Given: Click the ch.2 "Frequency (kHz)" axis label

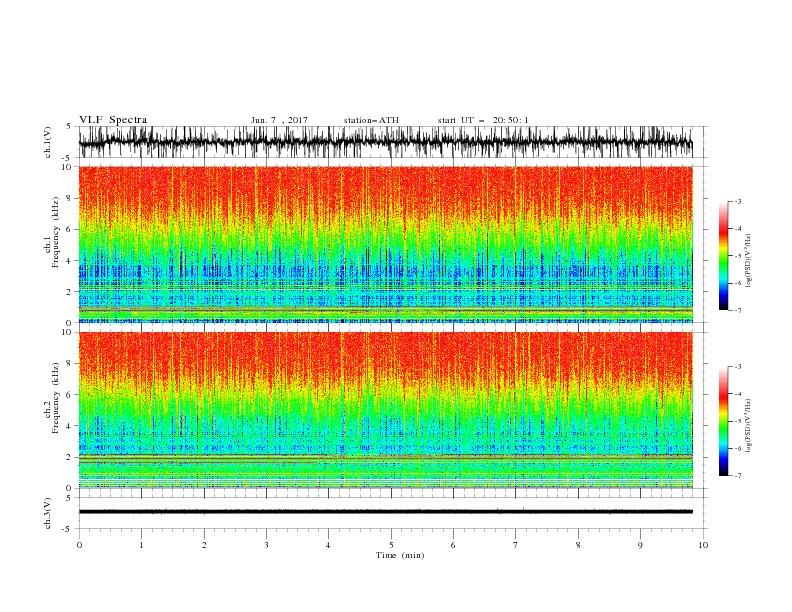Looking at the screenshot, I should (56, 398).
